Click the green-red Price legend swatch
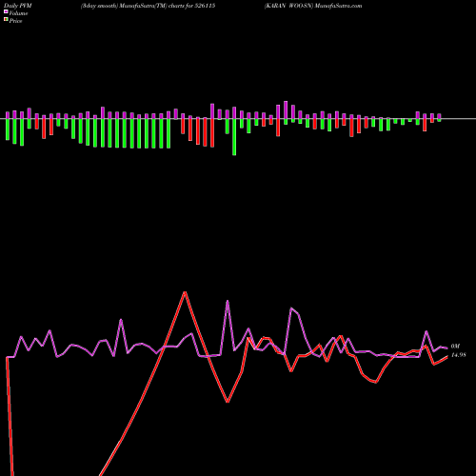The width and height of the screenshot is (476, 476). pyautogui.click(x=6, y=20)
